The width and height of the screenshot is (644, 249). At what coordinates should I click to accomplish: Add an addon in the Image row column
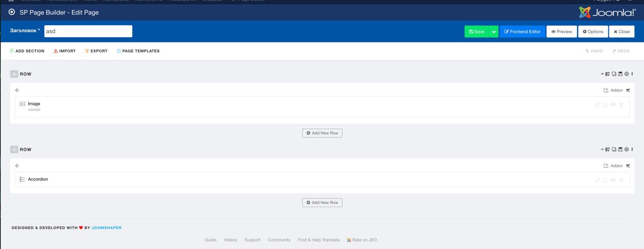coord(613,90)
